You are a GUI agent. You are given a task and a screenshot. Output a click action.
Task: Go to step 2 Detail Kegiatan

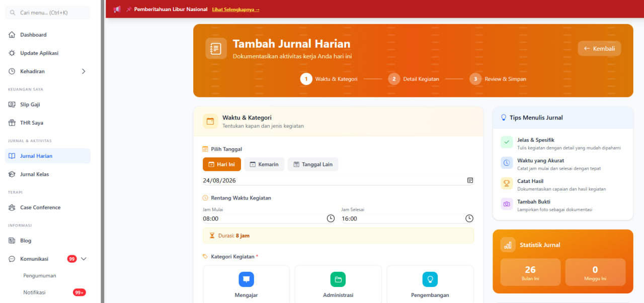tap(414, 79)
